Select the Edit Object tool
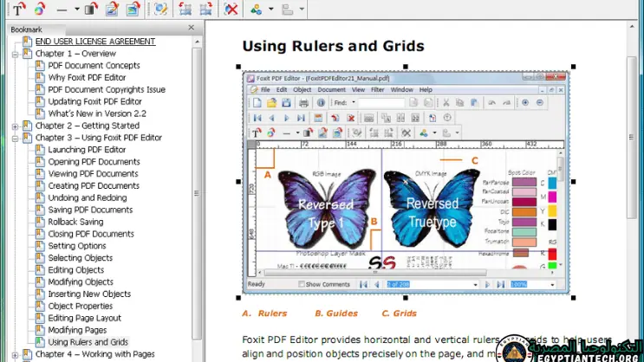644x362 pixels. (x=160, y=9)
